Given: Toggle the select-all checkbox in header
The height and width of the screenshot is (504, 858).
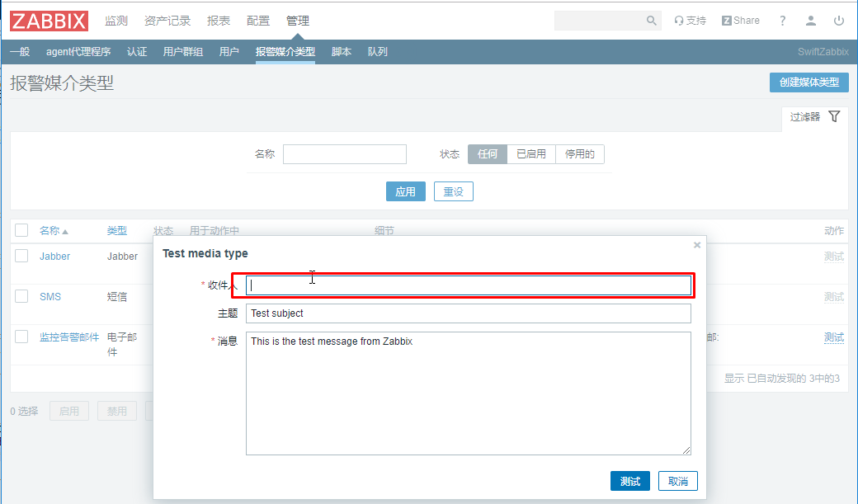Looking at the screenshot, I should pos(21,230).
